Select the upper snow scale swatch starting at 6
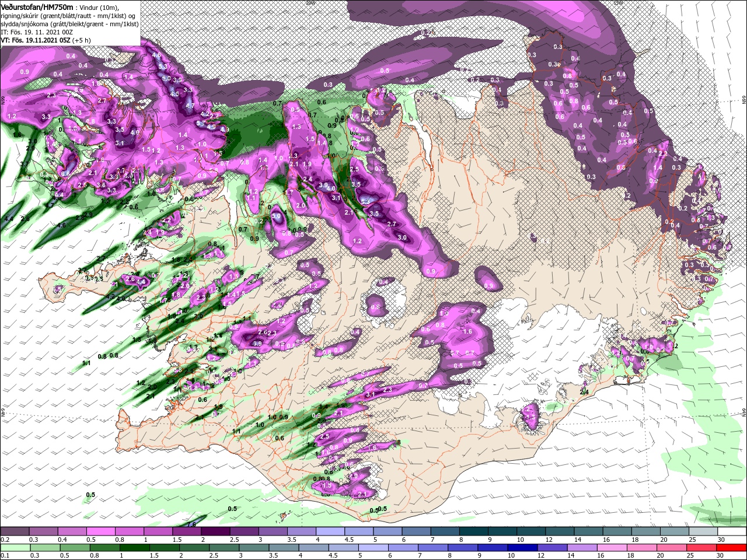The image size is (747, 560). pos(415,531)
